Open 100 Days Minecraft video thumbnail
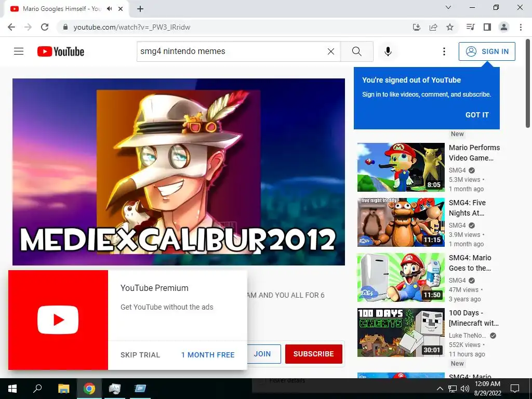The height and width of the screenshot is (399, 532). point(401,332)
